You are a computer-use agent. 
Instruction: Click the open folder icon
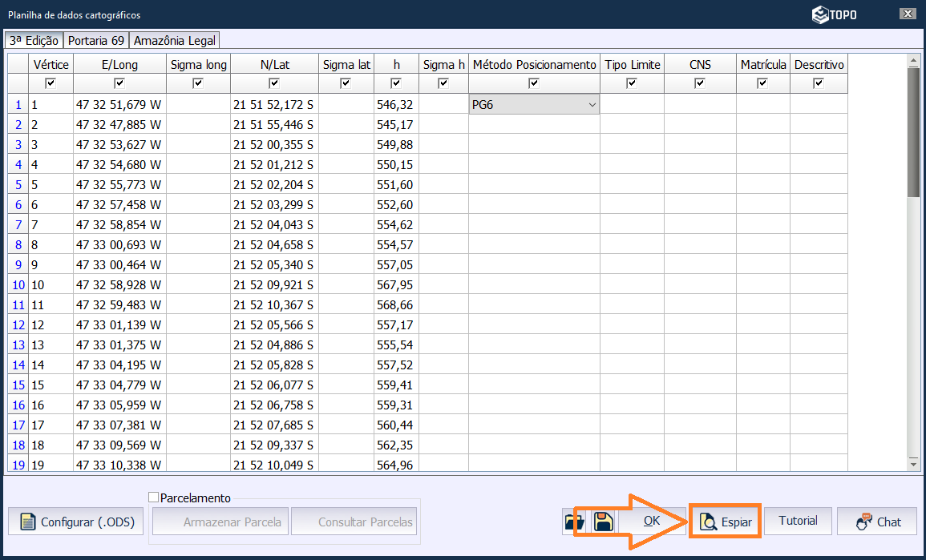pyautogui.click(x=574, y=522)
